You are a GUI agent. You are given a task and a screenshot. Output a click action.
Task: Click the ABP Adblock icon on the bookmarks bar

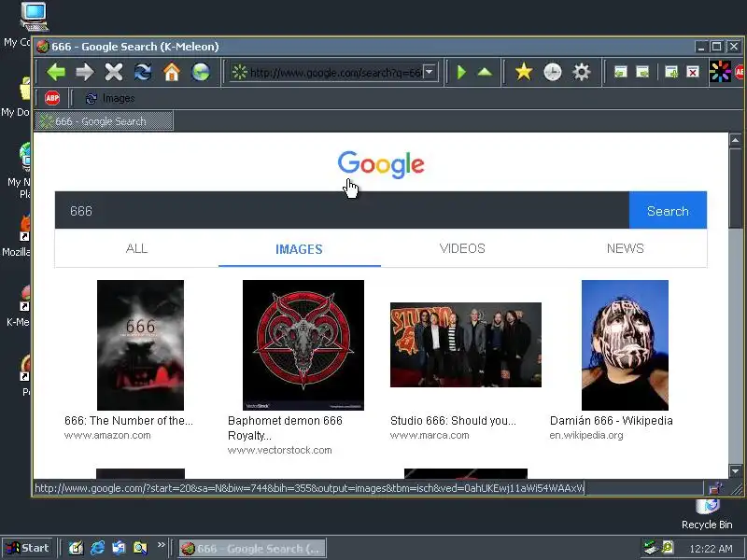pyautogui.click(x=52, y=98)
